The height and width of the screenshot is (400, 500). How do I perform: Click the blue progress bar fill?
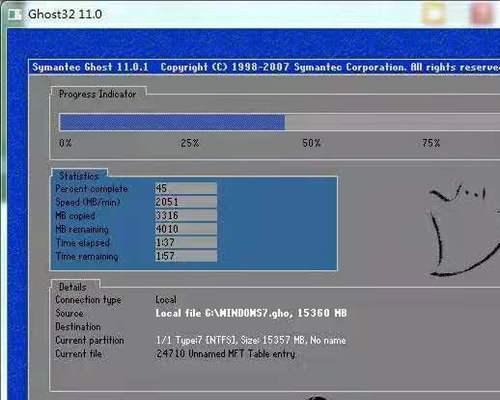pos(172,122)
